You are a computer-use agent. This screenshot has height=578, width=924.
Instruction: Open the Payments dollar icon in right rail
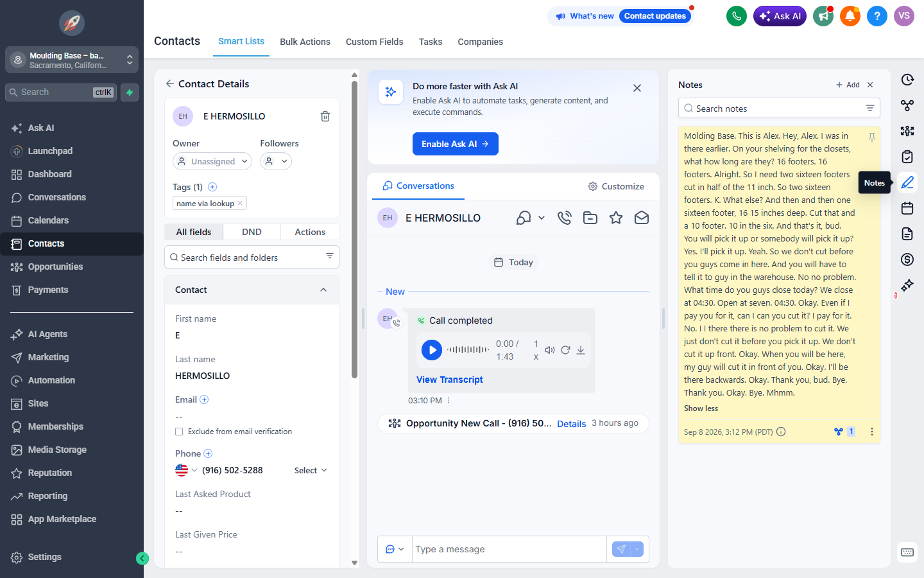[907, 259]
